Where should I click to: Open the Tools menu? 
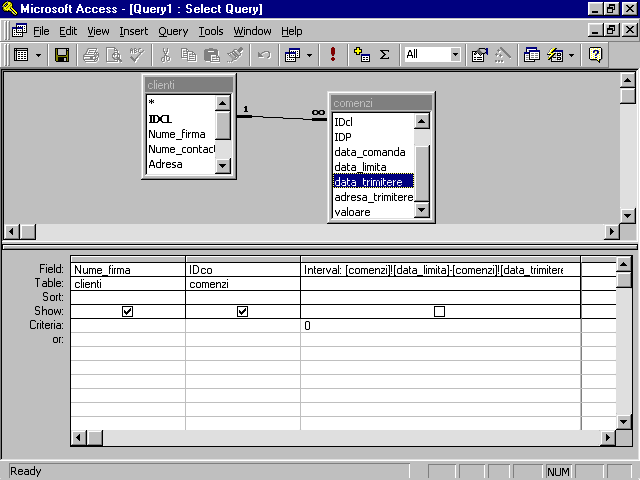point(211,31)
